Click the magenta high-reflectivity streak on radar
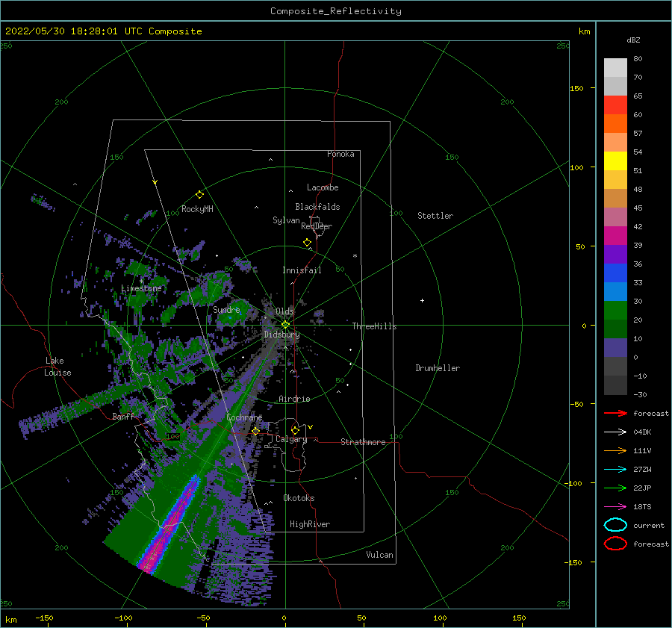The image size is (672, 628). pyautogui.click(x=169, y=526)
